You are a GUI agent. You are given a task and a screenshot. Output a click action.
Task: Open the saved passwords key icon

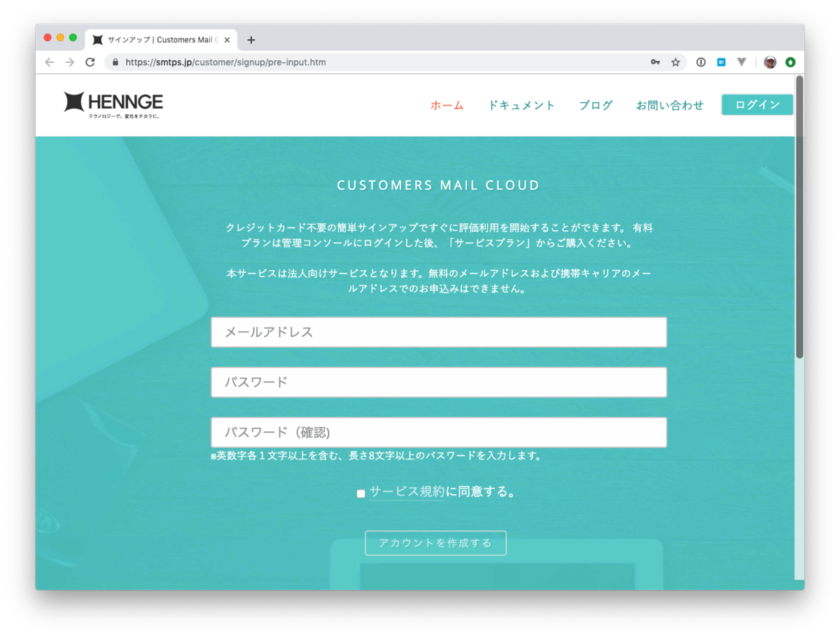tap(655, 62)
